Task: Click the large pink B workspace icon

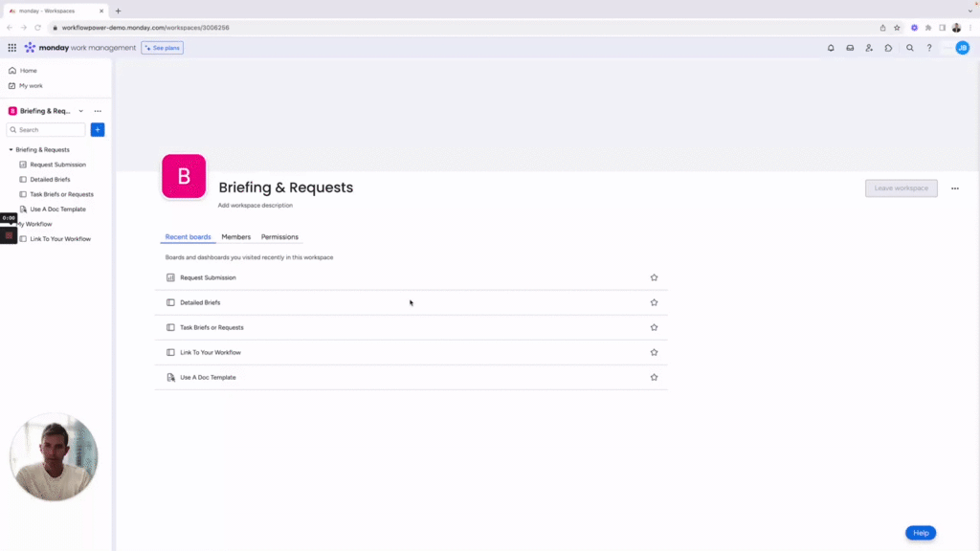Action: coord(184,176)
